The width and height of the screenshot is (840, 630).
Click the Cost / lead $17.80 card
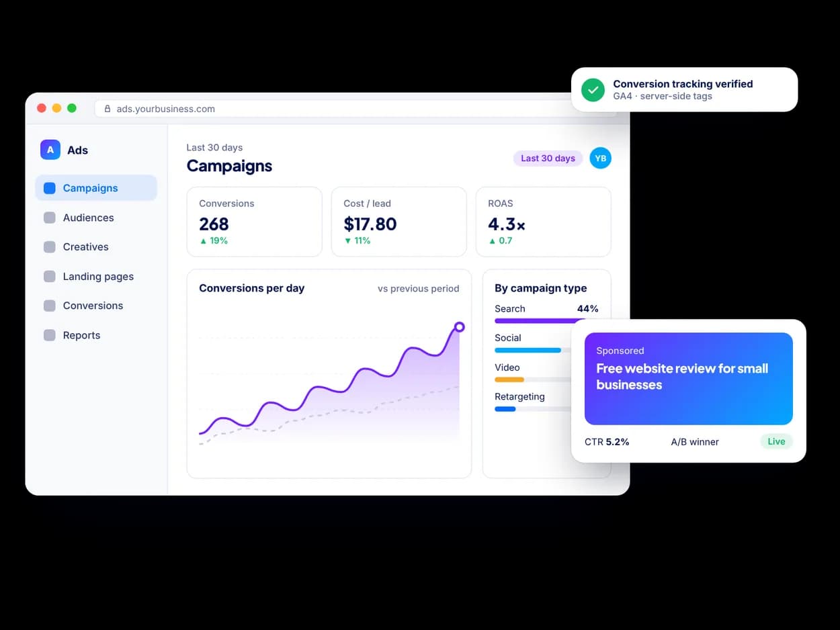tap(399, 222)
